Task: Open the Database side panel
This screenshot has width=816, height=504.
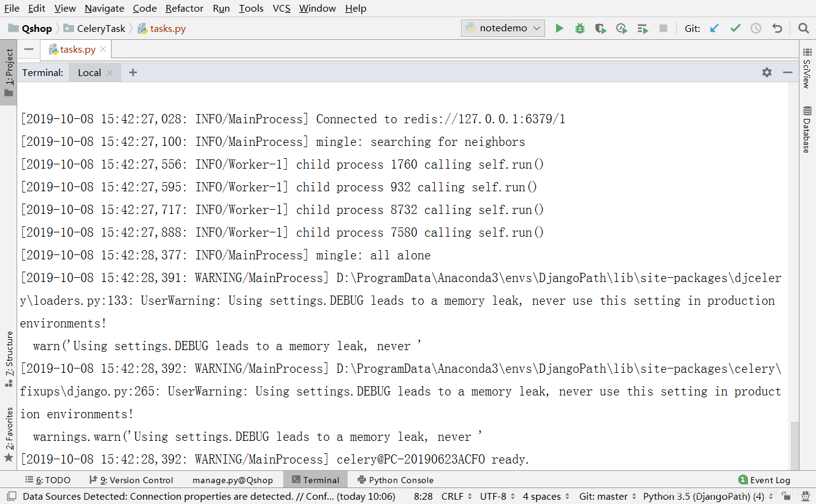Action: point(807,130)
